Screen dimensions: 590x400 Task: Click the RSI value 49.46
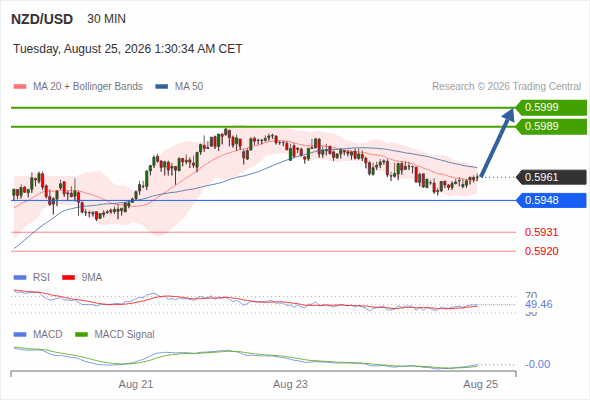point(539,304)
